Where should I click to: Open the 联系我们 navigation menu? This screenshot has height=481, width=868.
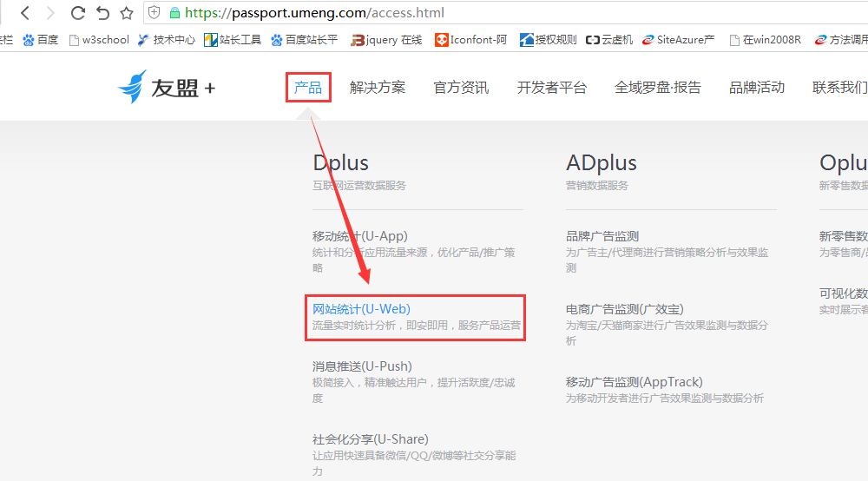point(839,88)
